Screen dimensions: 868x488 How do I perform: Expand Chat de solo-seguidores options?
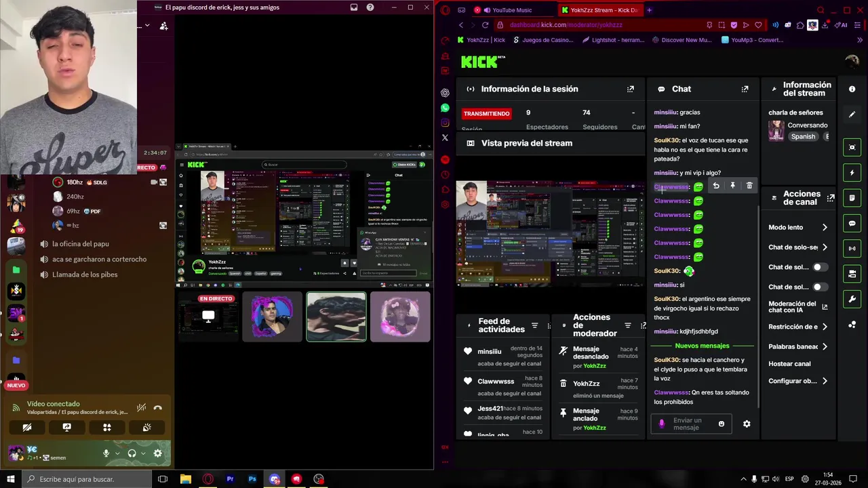coord(825,247)
